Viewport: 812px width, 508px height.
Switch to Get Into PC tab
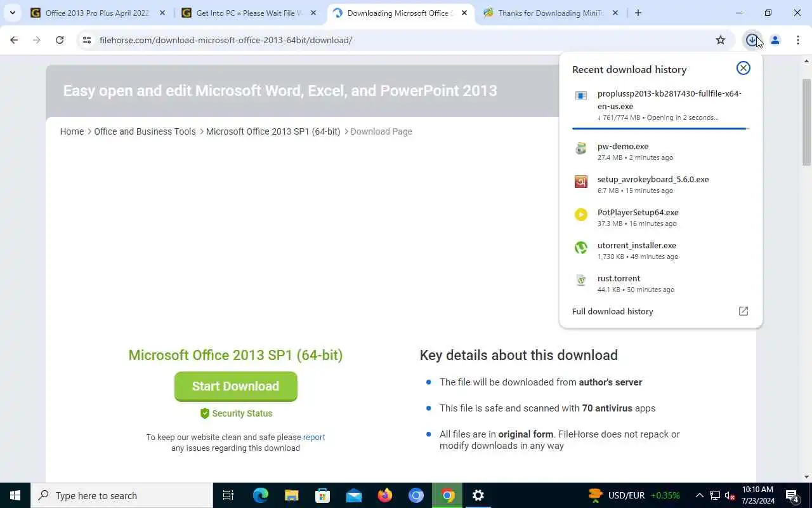pyautogui.click(x=247, y=13)
